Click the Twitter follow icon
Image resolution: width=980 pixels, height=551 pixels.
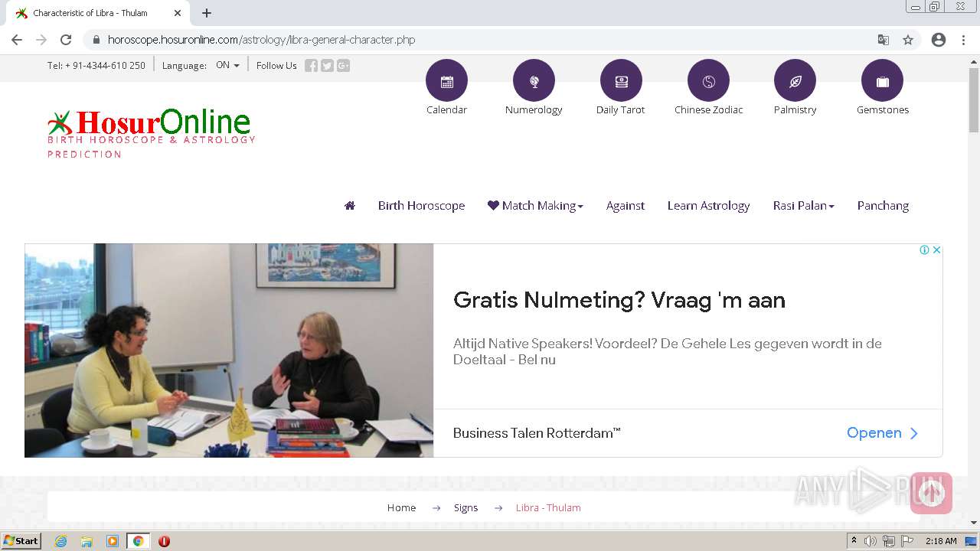tap(327, 66)
